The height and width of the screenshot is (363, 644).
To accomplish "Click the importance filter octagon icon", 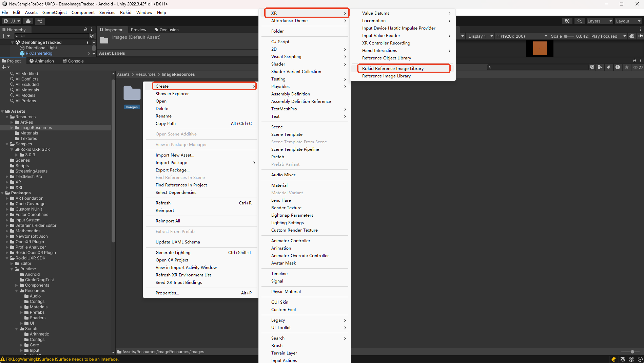I will tap(618, 67).
